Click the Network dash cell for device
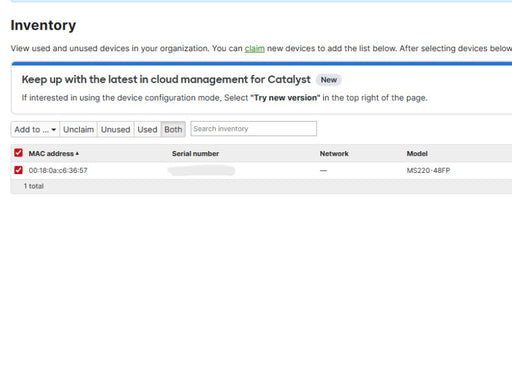The width and height of the screenshot is (512, 377). tap(323, 171)
